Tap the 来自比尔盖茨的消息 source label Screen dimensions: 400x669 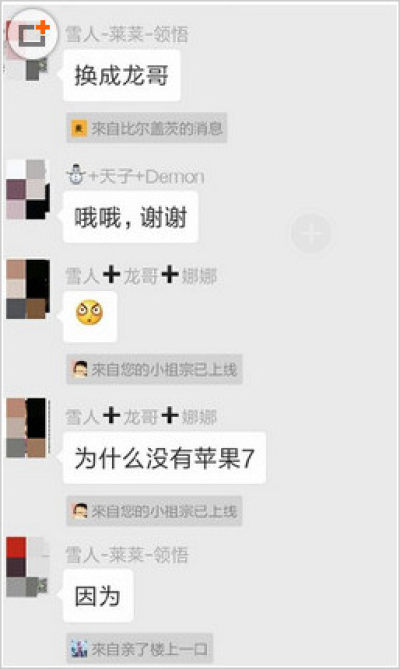tap(146, 128)
